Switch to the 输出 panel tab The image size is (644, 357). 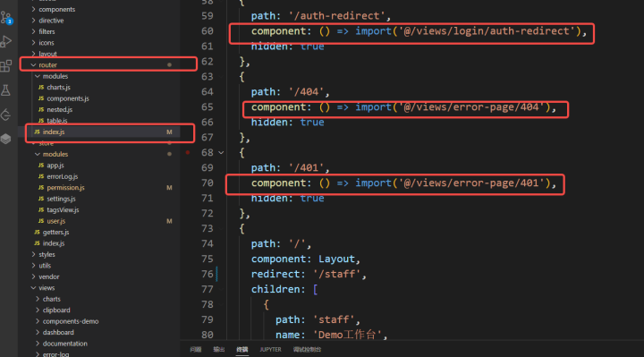pos(219,349)
